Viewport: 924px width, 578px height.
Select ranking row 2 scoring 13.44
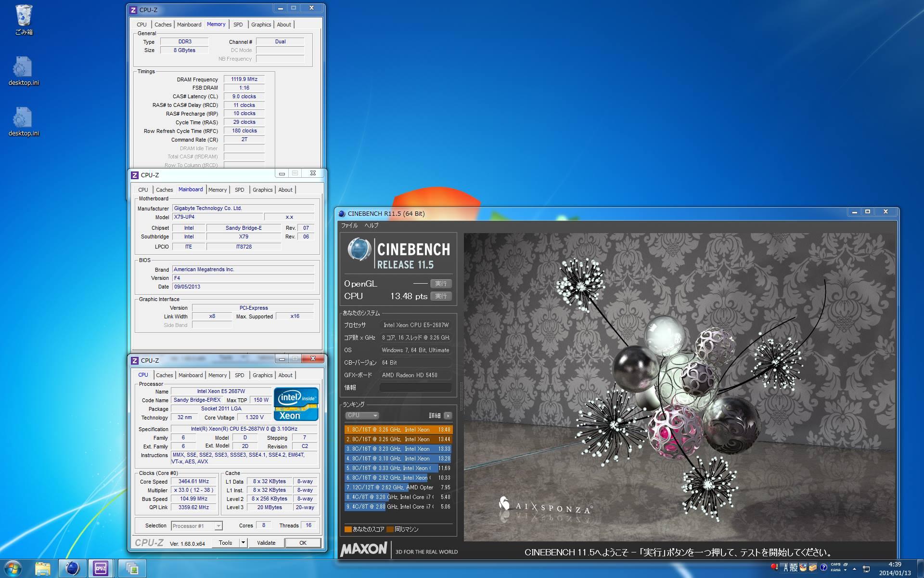tap(398, 439)
